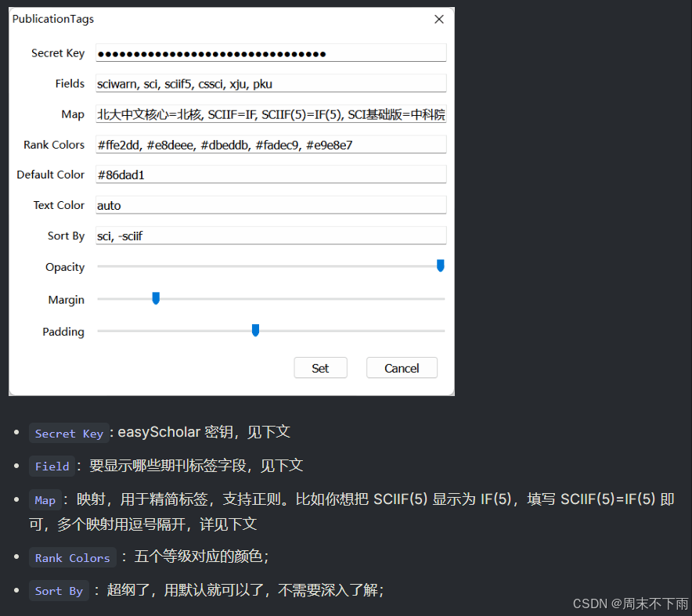Click the Secret Key code tag in article

point(69,434)
